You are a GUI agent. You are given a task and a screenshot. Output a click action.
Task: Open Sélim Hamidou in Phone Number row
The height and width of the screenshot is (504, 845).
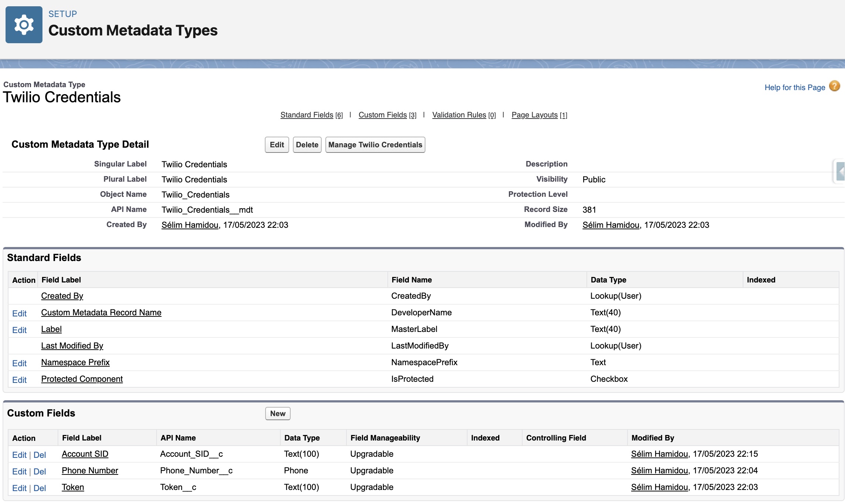click(660, 470)
